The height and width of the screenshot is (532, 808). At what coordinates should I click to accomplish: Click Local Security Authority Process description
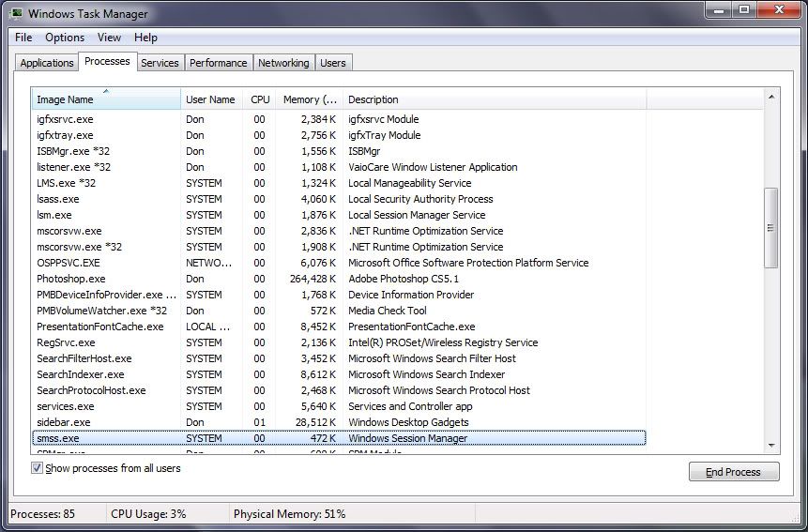click(420, 199)
